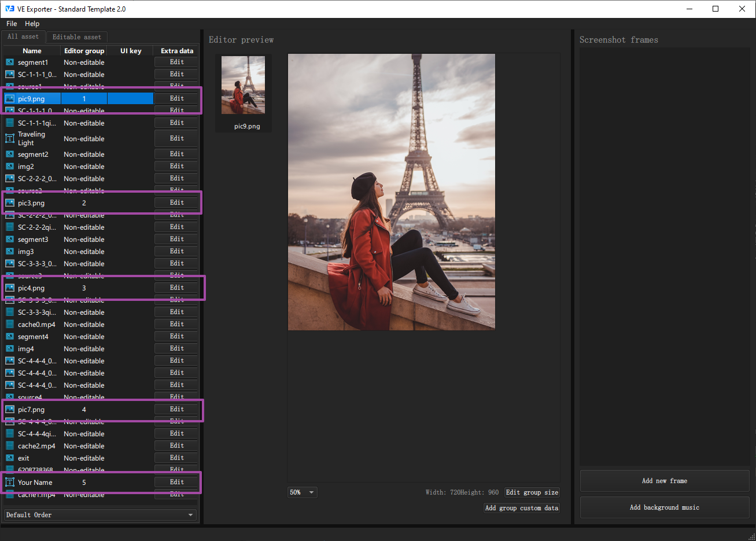Click the large Eiffel Tower preview image

pos(392,192)
